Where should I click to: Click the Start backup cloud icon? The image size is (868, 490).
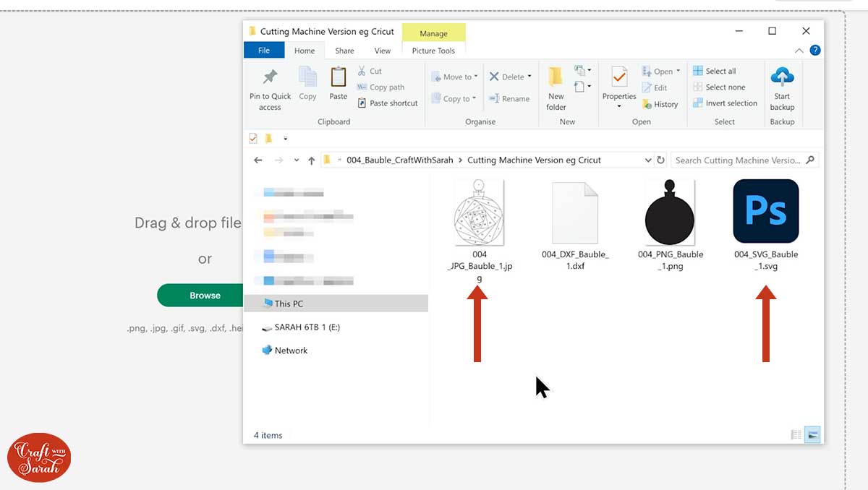point(782,77)
